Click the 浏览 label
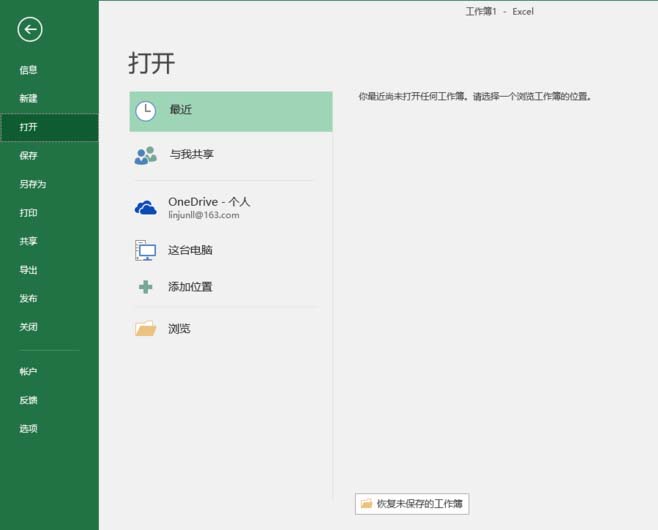Viewport: 658px width, 530px height. (x=179, y=329)
